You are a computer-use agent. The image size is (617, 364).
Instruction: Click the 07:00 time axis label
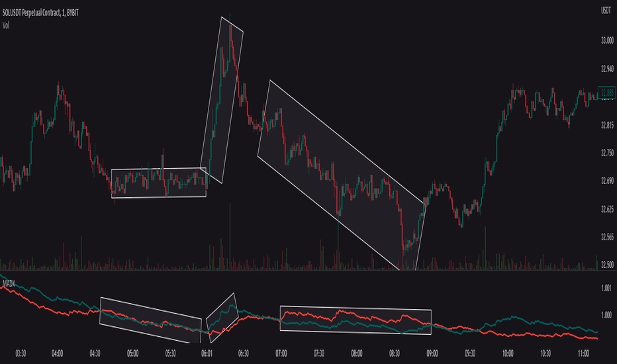click(x=281, y=353)
